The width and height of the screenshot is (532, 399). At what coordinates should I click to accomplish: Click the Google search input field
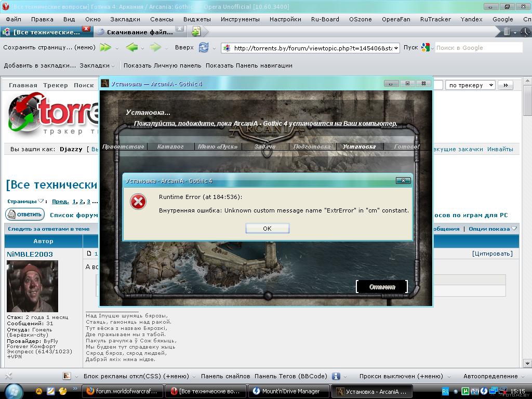(x=478, y=47)
